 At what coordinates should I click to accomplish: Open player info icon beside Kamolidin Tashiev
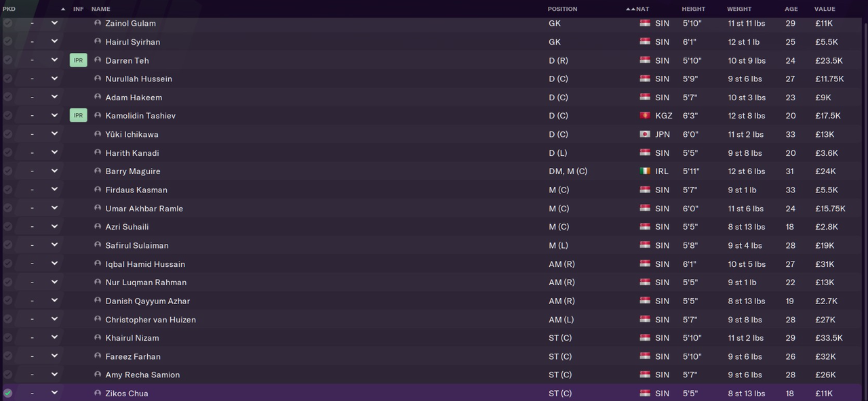98,116
